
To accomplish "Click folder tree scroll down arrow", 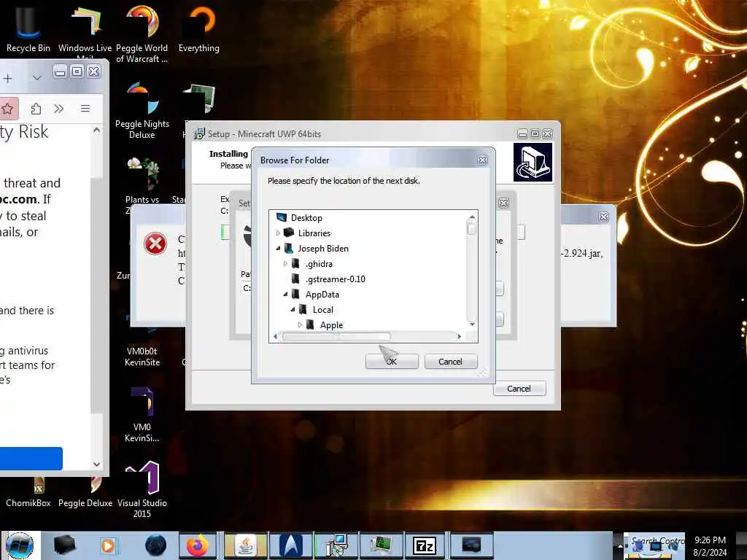I will 472,324.
